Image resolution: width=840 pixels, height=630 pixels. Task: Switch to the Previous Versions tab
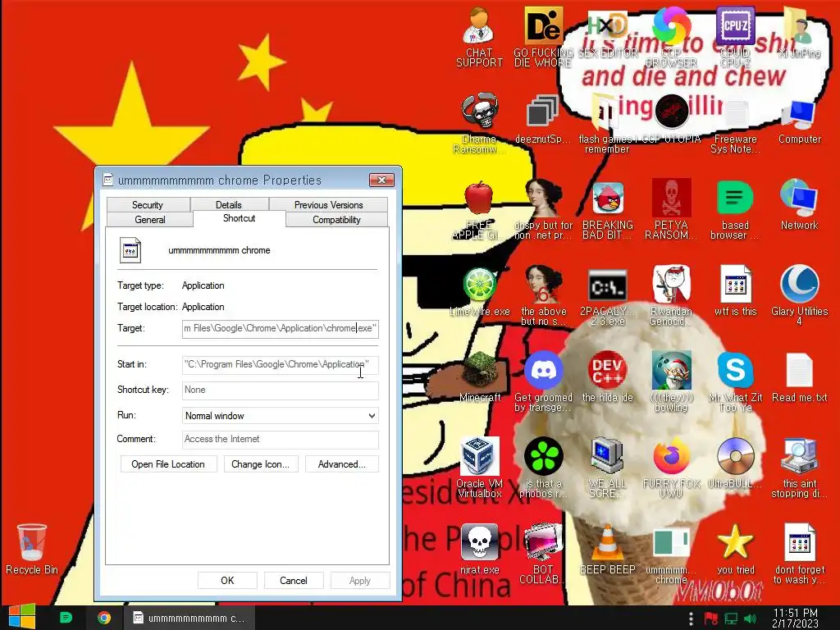(328, 204)
